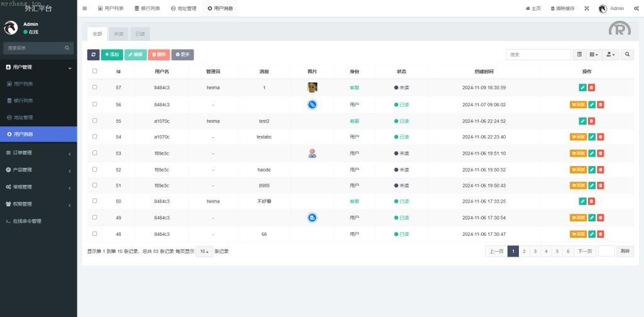
Task: Open the settings gears icon at top right
Action: (x=636, y=8)
